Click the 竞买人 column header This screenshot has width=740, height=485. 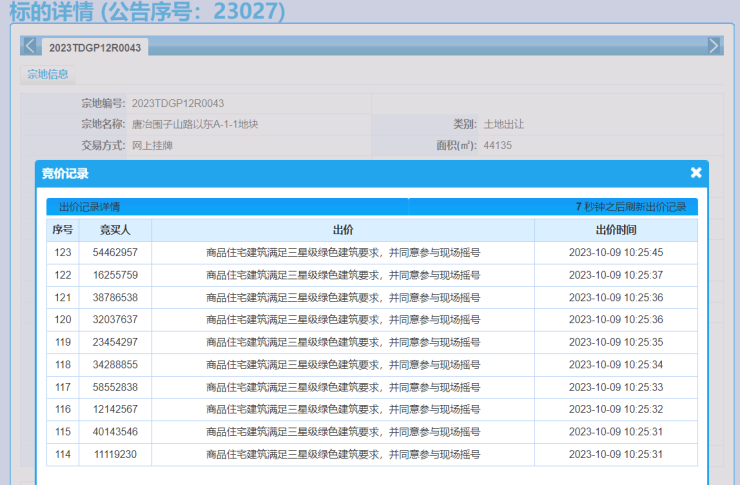click(115, 230)
